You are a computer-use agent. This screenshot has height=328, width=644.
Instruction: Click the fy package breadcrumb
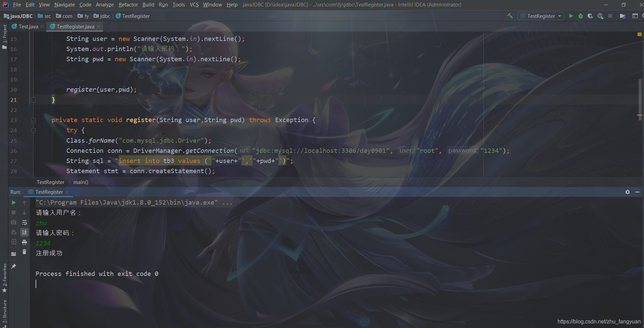coord(83,16)
